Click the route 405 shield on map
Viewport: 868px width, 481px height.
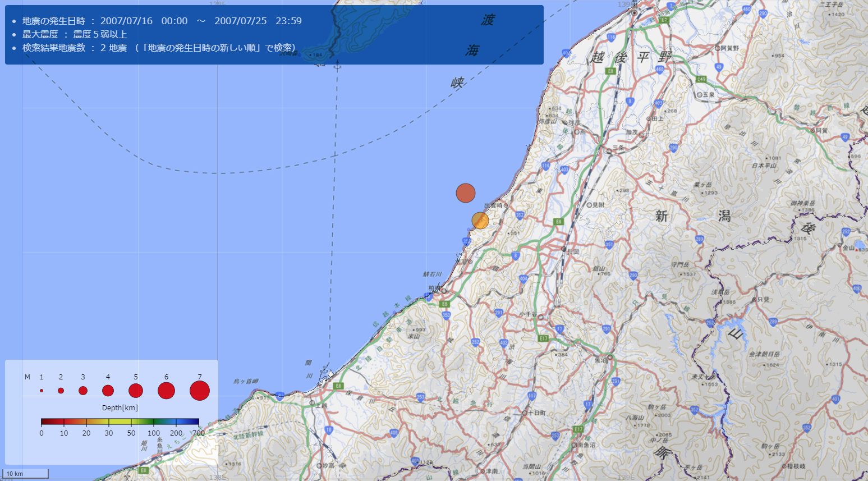(394, 433)
